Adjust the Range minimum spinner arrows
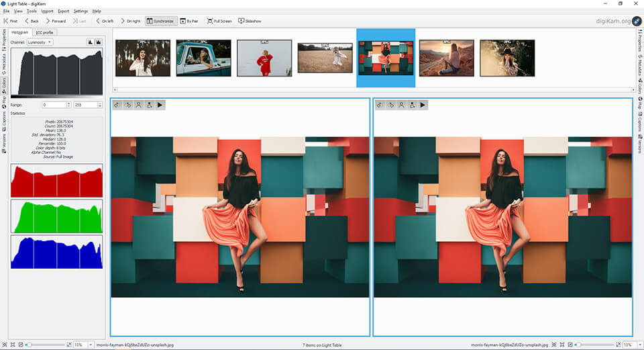644x350 pixels. [69, 105]
